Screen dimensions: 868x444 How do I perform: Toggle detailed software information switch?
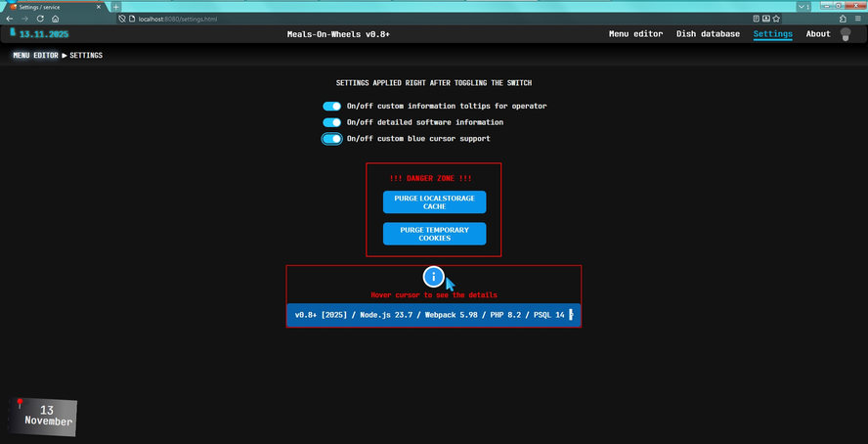[331, 122]
